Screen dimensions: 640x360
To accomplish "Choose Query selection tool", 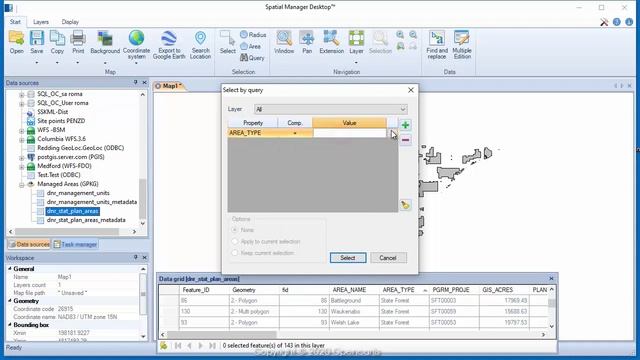I will (x=252, y=58).
